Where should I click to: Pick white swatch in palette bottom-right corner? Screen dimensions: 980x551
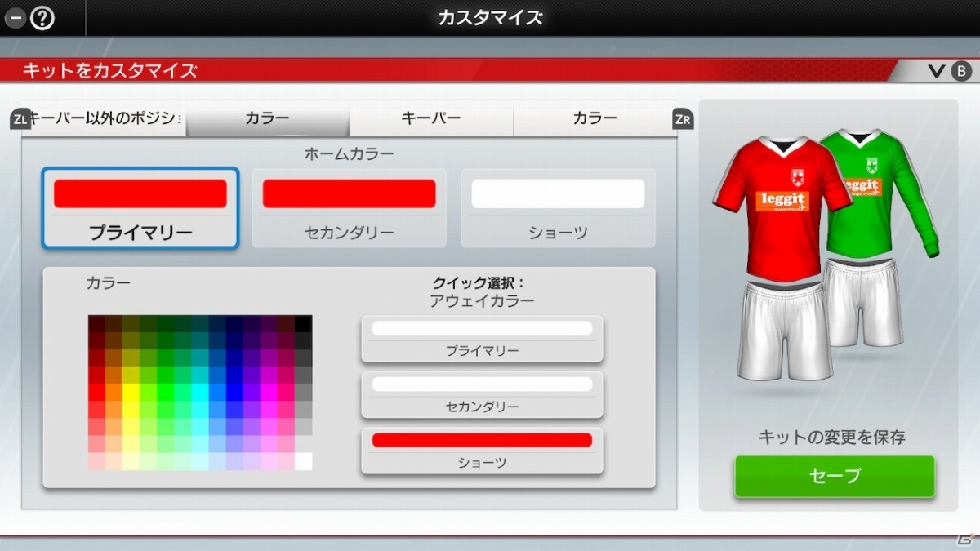303,461
